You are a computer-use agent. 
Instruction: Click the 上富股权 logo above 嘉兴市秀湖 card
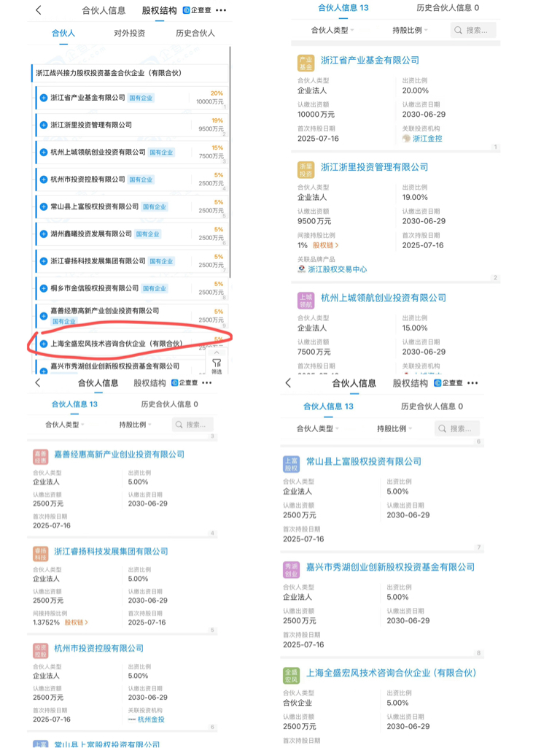click(291, 464)
